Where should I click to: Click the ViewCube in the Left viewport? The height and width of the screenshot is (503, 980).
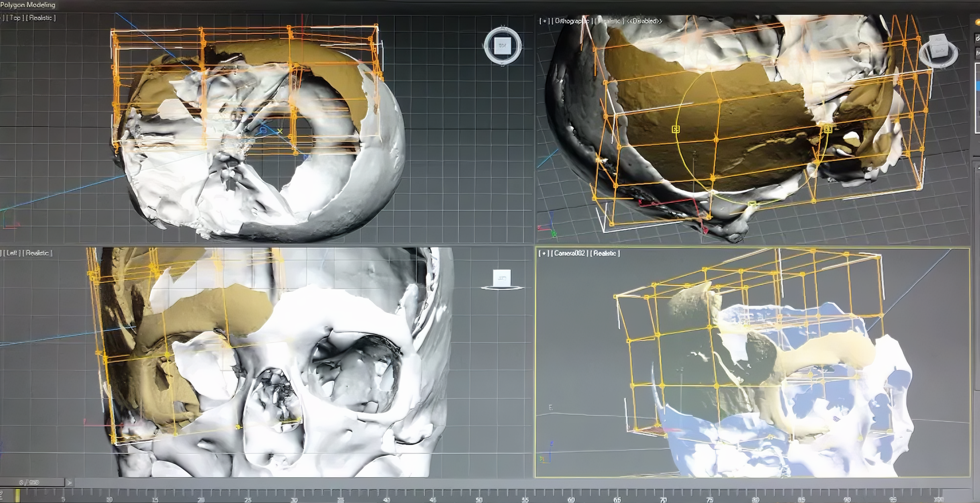coord(502,278)
